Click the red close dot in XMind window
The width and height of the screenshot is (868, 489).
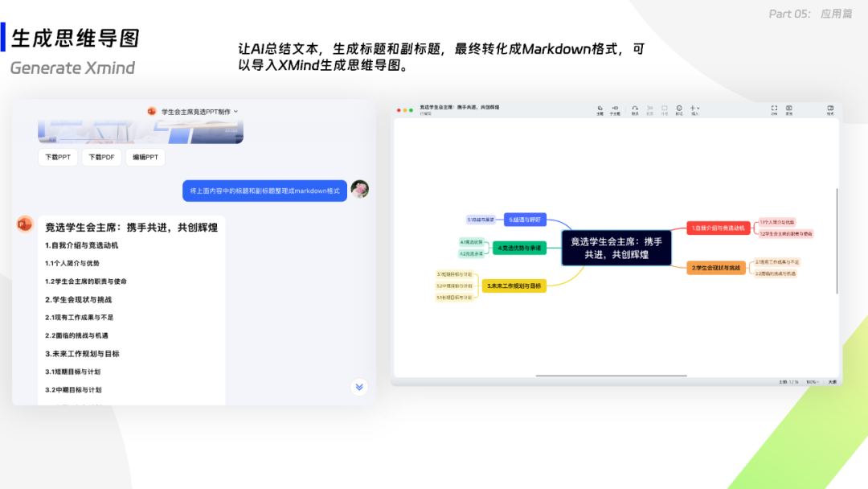click(x=399, y=110)
